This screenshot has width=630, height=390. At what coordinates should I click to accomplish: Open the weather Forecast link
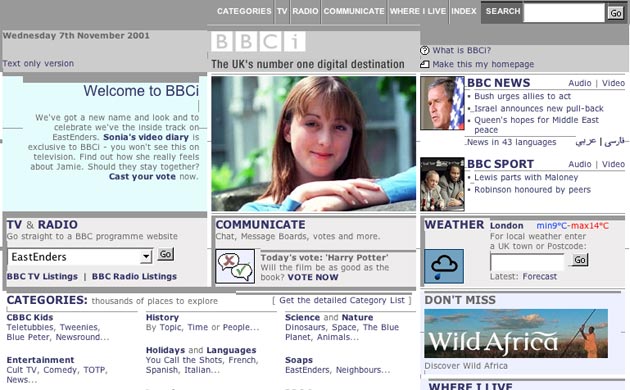pos(540,276)
